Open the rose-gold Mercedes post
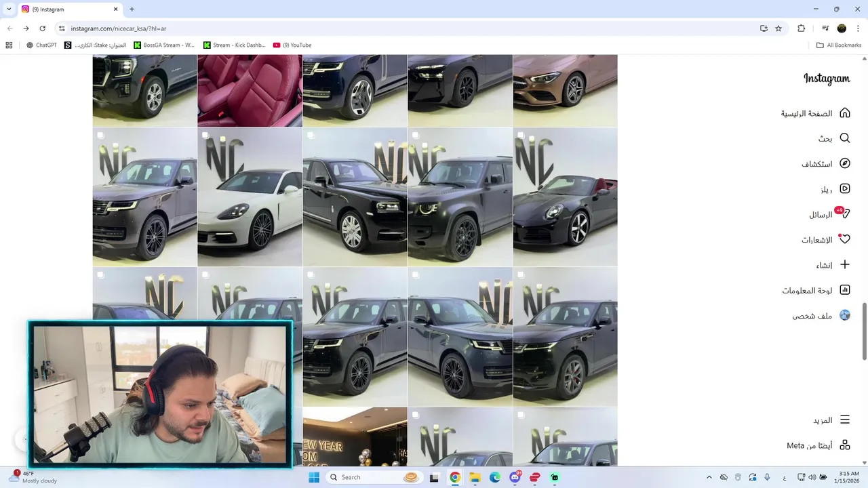Image resolution: width=868 pixels, height=488 pixels. click(565, 91)
